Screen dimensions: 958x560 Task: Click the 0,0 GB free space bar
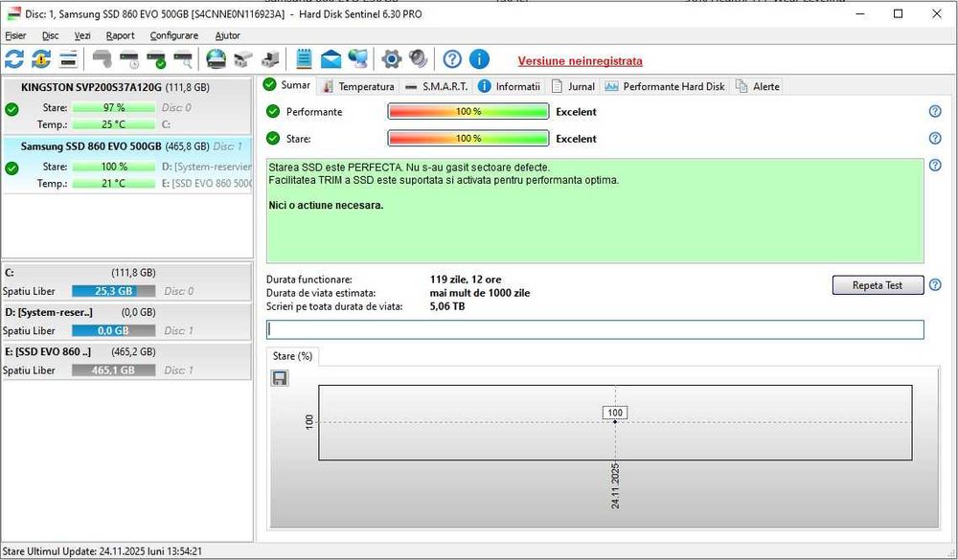pyautogui.click(x=114, y=331)
